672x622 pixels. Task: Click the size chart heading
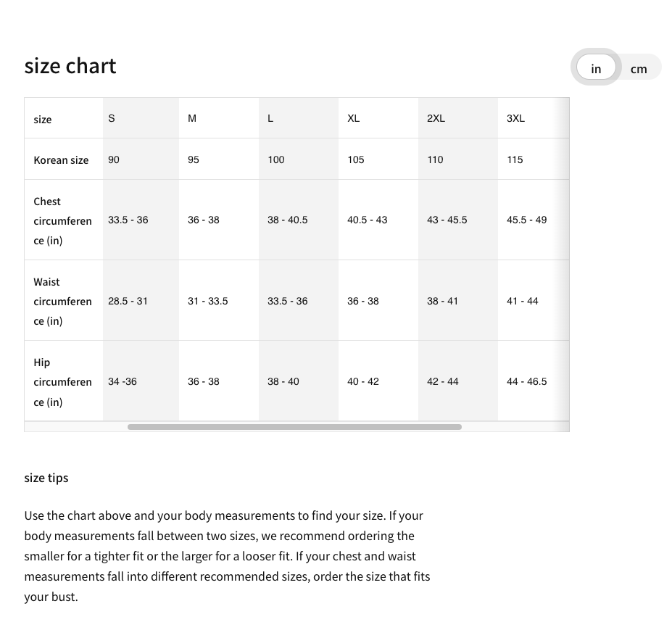70,66
